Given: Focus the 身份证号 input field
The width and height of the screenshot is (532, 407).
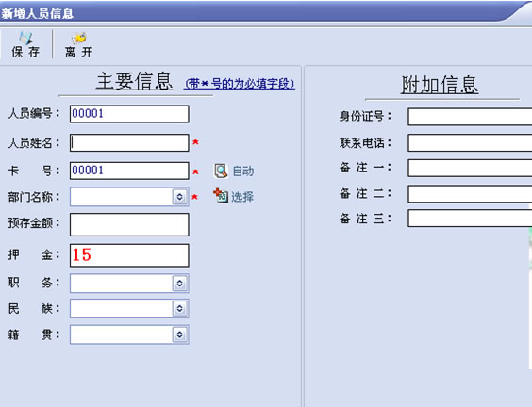Looking at the screenshot, I should (x=470, y=117).
